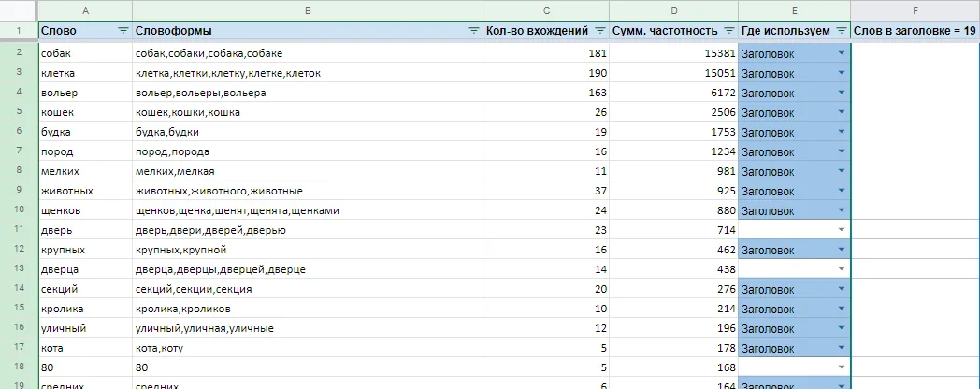This screenshot has width=980, height=389.
Task: Open empty dropdown in row 18
Action: coord(842,367)
